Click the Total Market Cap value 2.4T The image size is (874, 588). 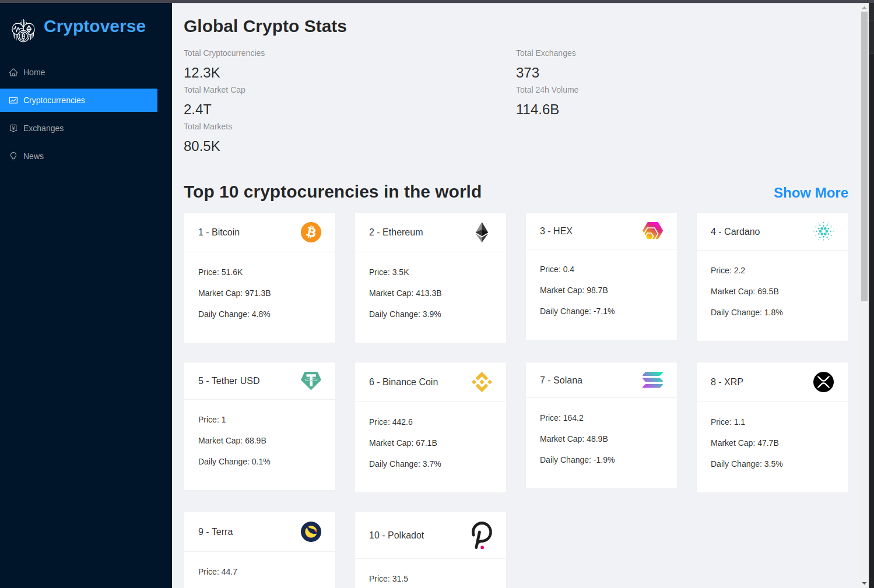tap(198, 110)
